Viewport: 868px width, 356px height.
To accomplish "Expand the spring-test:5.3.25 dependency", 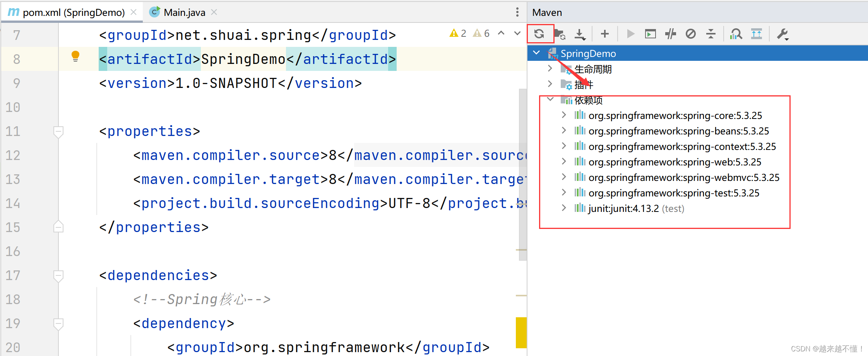I will click(564, 193).
